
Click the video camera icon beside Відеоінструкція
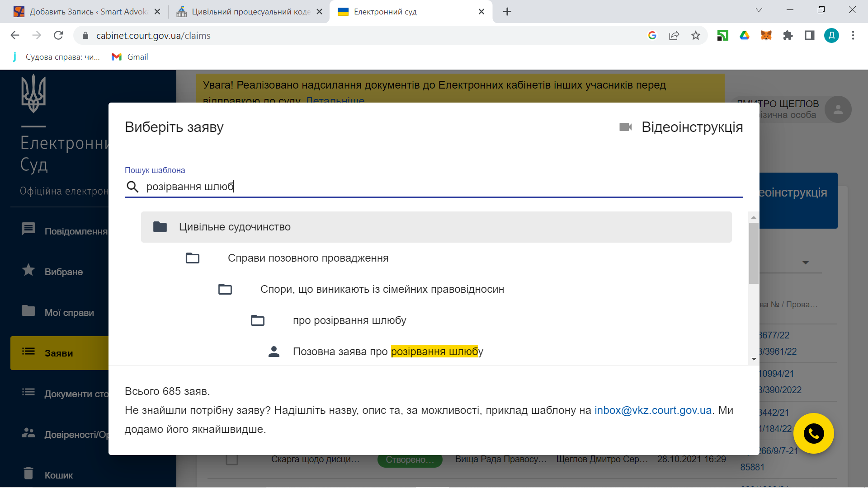(626, 127)
